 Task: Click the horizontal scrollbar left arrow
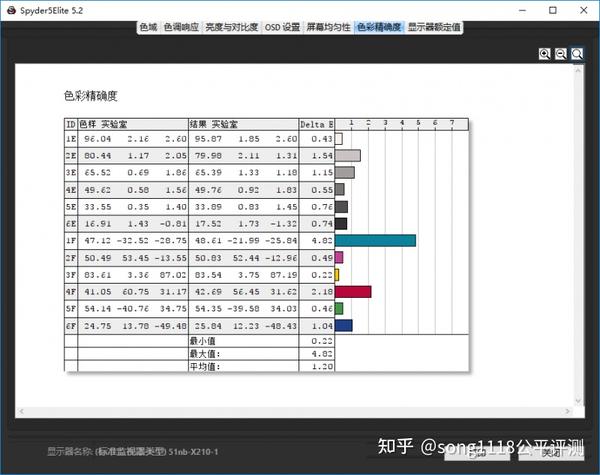pos(21,411)
